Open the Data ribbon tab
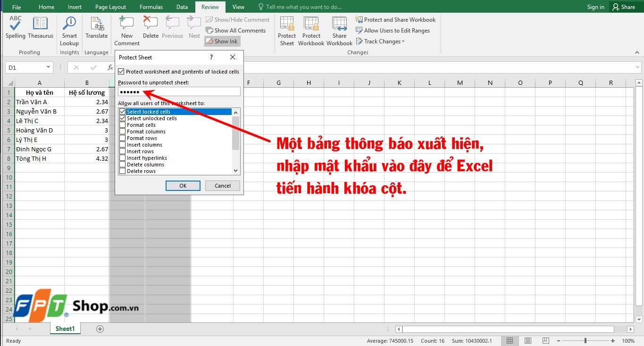 tap(182, 7)
